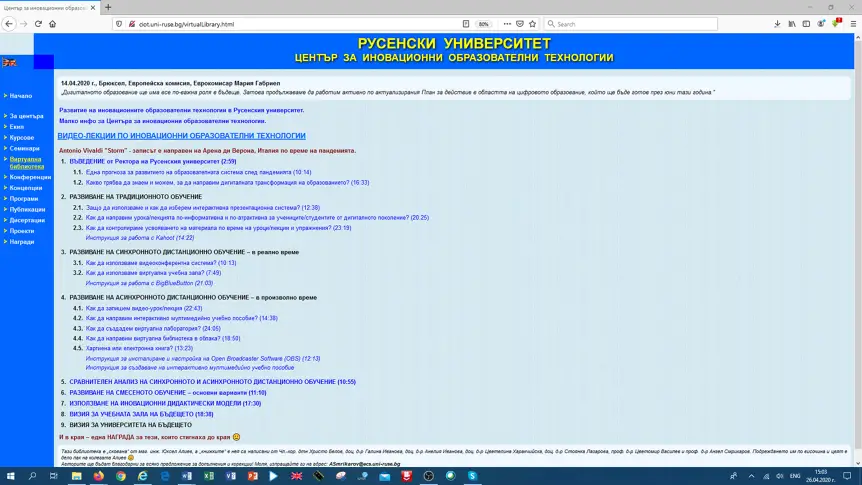Screen dimensions: 862x485
Task: Toggle the browser sidebar icon
Action: pos(806,24)
